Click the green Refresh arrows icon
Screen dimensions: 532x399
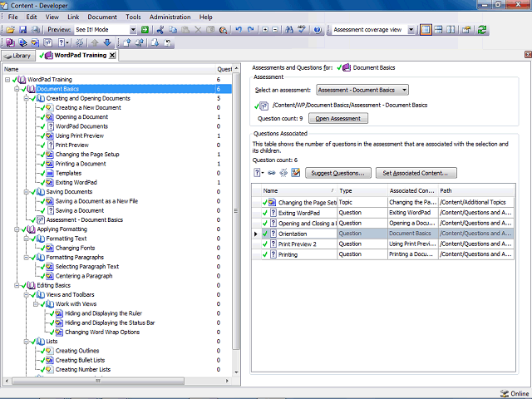pyautogui.click(x=482, y=30)
